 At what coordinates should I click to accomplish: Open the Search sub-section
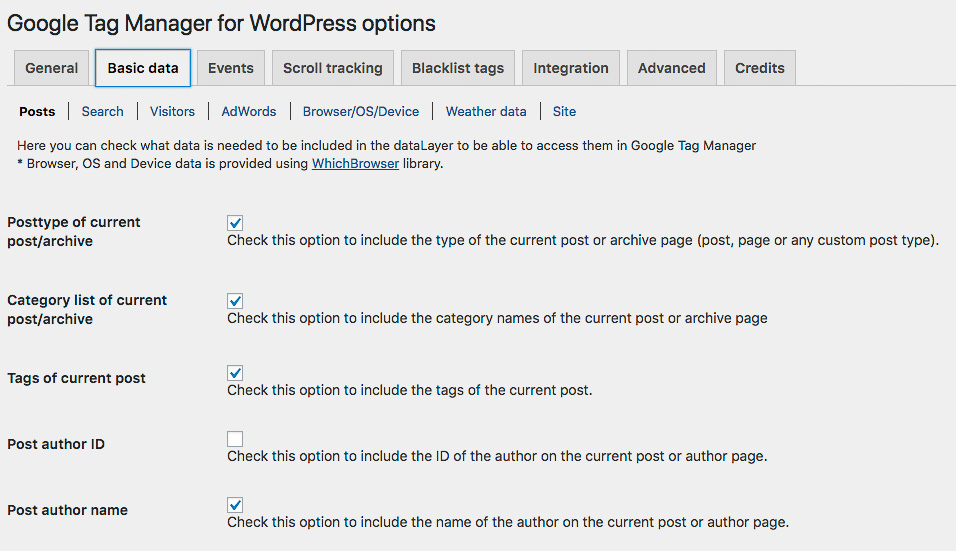(x=102, y=112)
